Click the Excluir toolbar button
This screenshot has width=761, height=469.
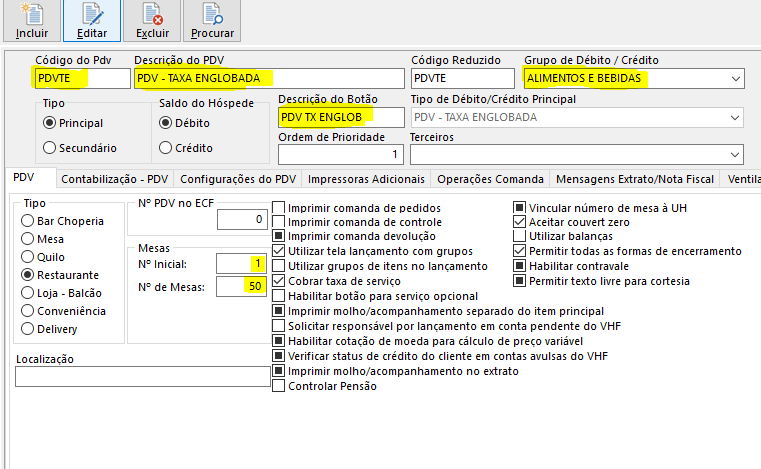point(152,21)
